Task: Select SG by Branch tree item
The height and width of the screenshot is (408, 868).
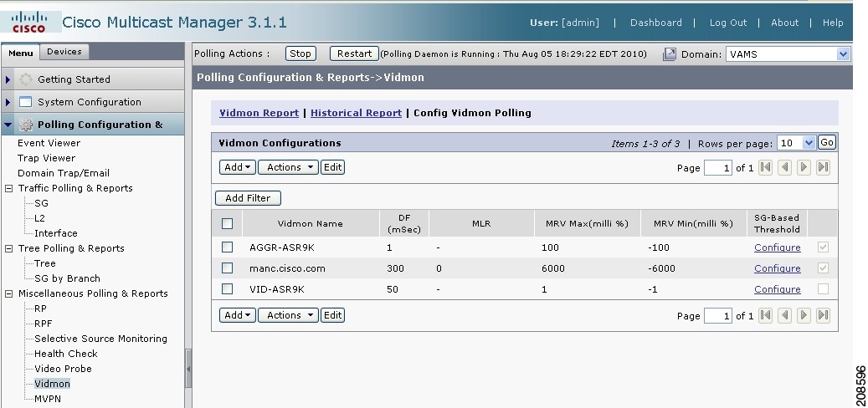Action: (67, 278)
